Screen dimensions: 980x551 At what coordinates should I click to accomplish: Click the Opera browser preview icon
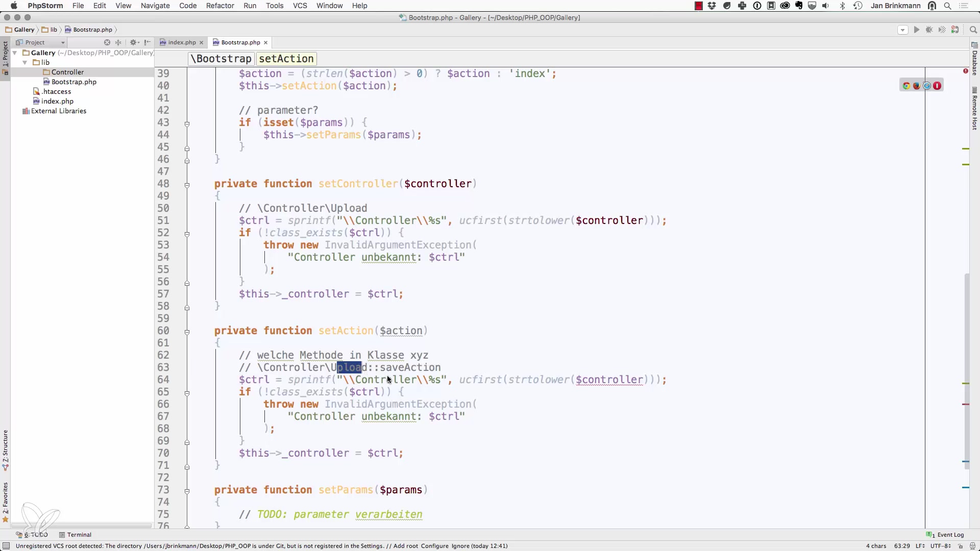pyautogui.click(x=937, y=86)
